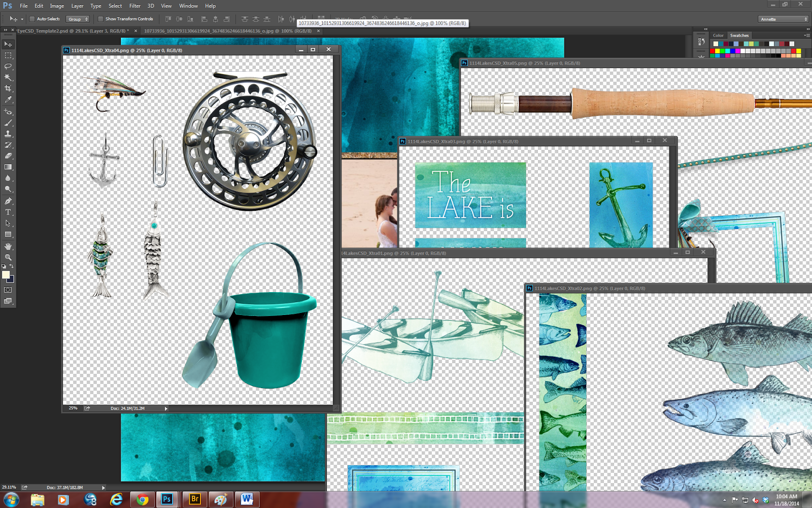Switch to the Swatches panel tab
Screen dimensions: 812x508
pyautogui.click(x=739, y=36)
